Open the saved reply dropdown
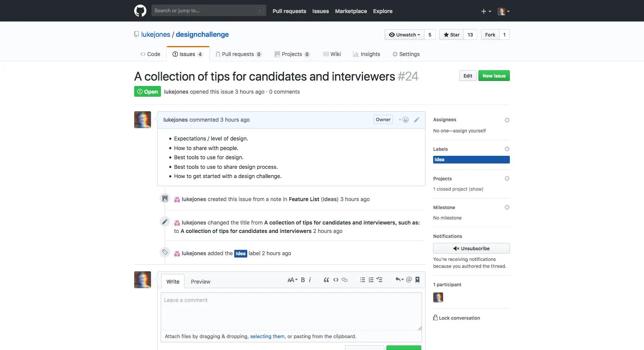644x350 pixels. click(399, 280)
